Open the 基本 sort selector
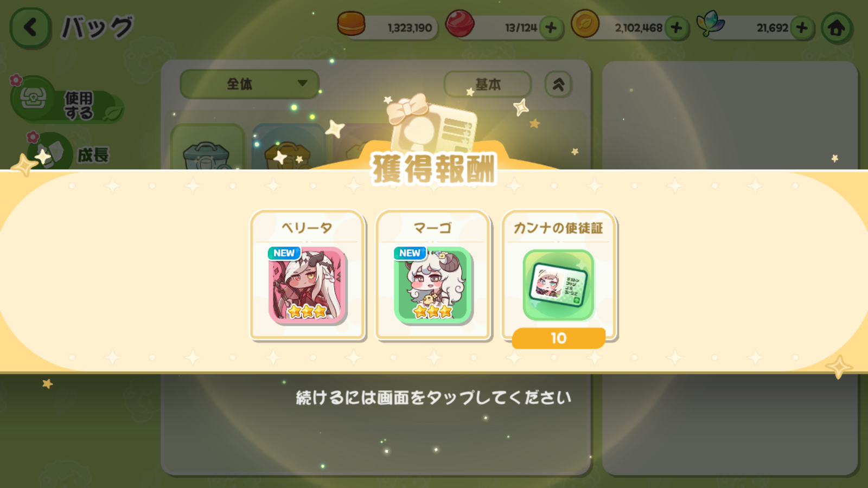868x488 pixels. (487, 85)
